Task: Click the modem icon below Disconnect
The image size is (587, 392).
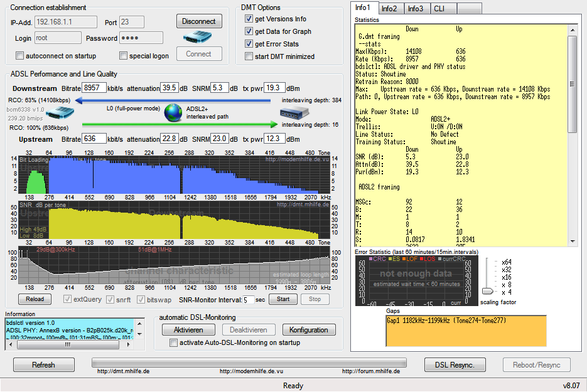Action: click(x=197, y=37)
